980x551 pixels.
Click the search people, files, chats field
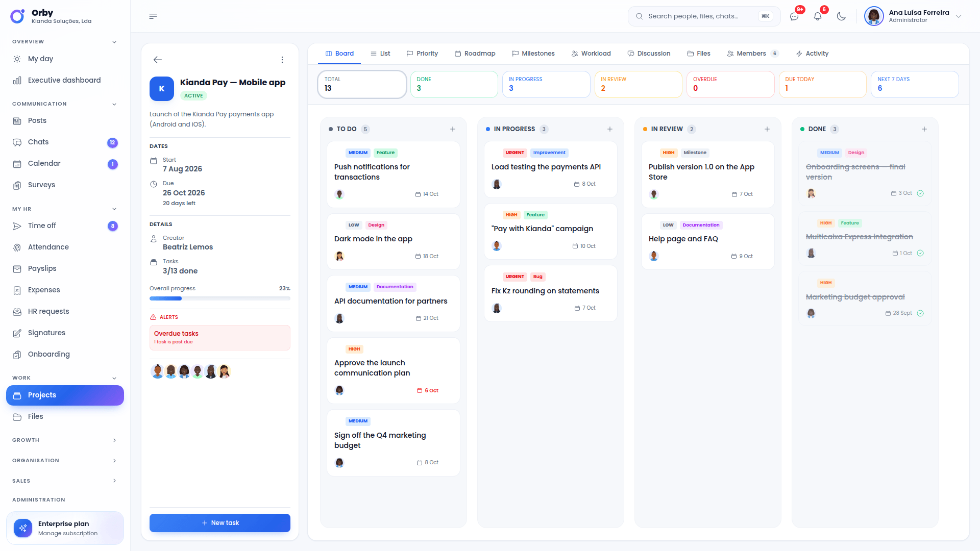point(704,16)
